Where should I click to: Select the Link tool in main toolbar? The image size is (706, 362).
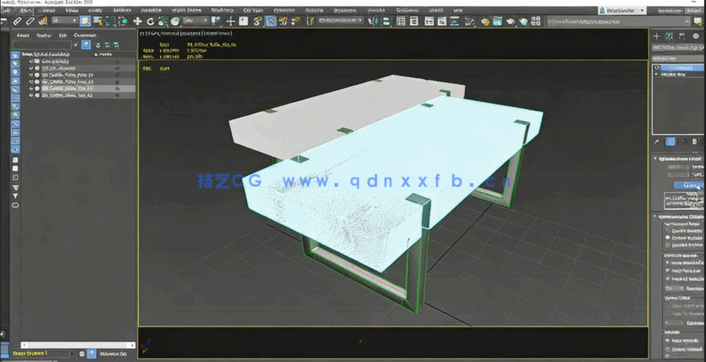(x=17, y=21)
